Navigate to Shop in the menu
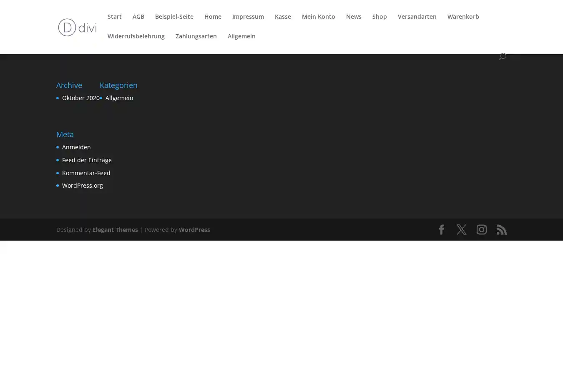Image resolution: width=563 pixels, height=392 pixels. (379, 17)
